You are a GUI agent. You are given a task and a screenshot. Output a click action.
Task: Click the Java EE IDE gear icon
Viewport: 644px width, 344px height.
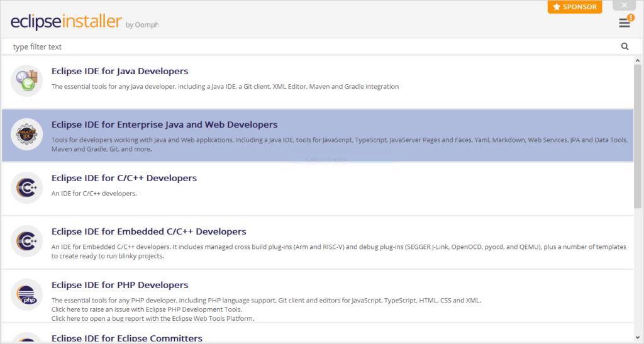(x=26, y=134)
